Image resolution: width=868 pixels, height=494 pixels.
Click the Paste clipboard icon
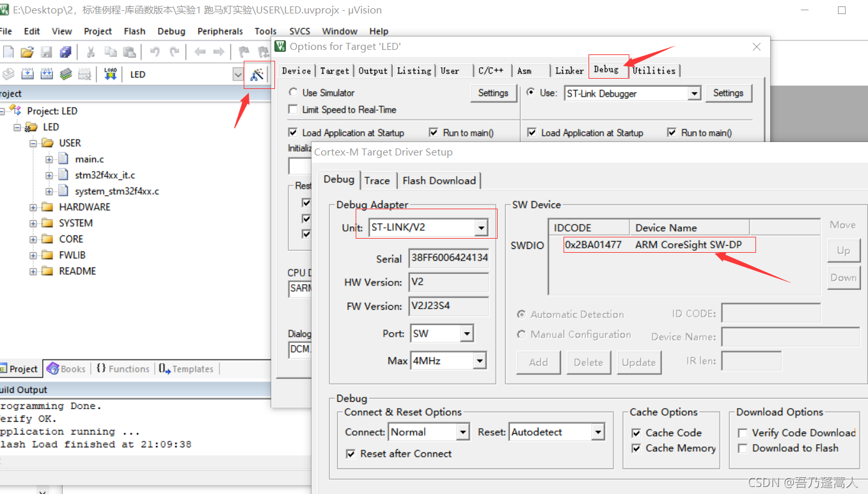[x=129, y=52]
